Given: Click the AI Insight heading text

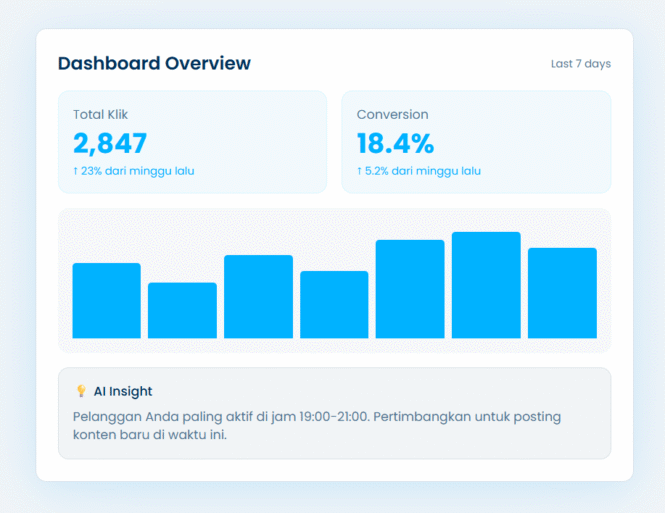Looking at the screenshot, I should tap(123, 392).
